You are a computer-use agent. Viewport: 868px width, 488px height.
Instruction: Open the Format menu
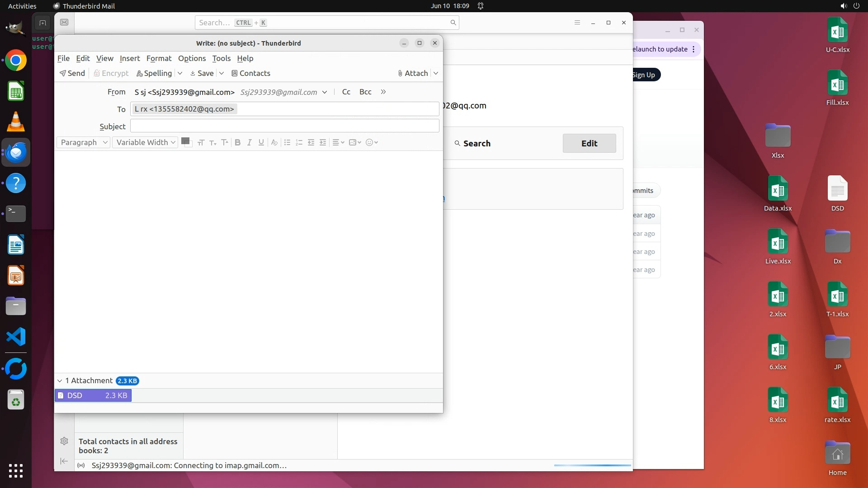point(159,58)
